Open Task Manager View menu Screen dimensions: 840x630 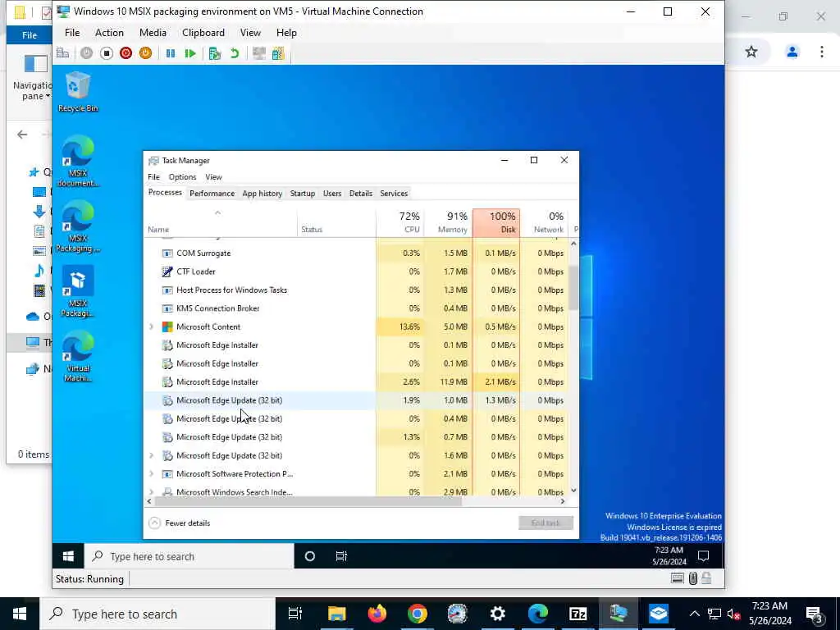coord(213,177)
